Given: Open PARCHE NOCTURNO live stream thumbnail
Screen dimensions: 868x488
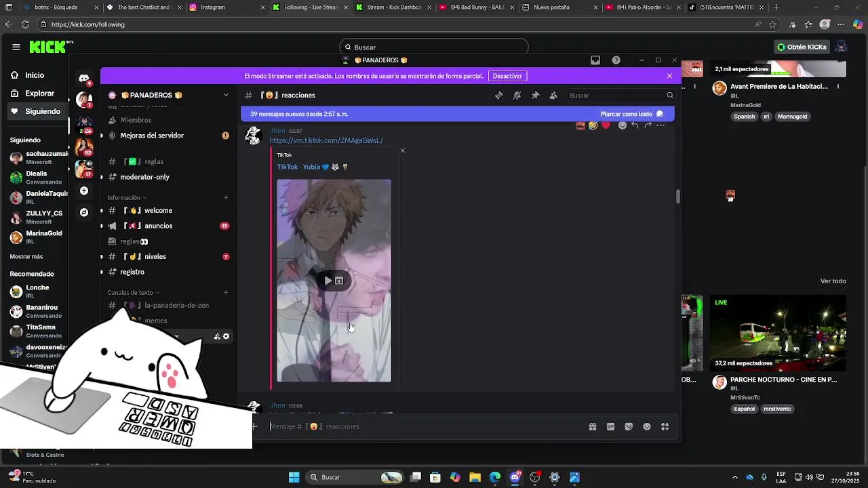Looking at the screenshot, I should [778, 333].
